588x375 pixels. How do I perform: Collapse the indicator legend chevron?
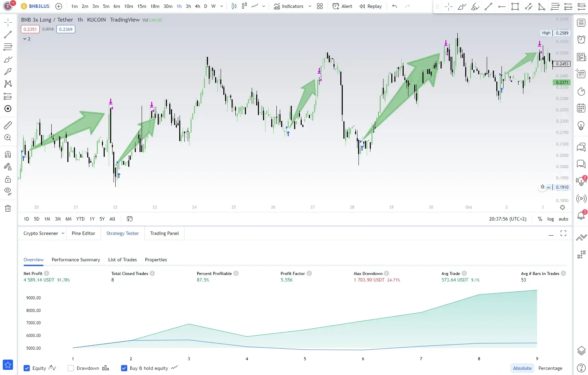tap(25, 39)
